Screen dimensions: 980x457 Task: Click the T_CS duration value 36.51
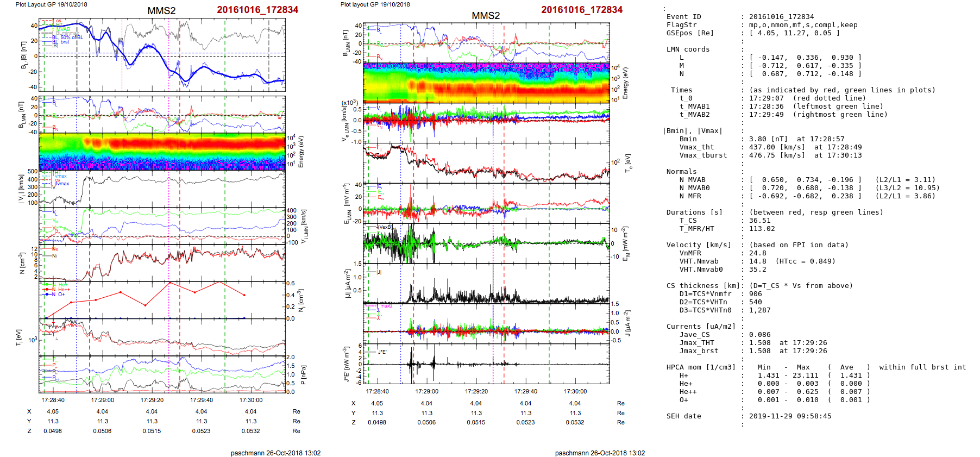[x=759, y=221]
